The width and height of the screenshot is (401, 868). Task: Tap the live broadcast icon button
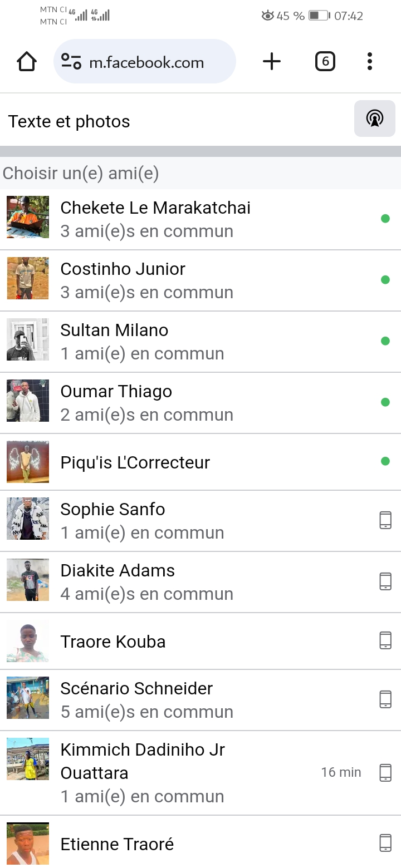(x=374, y=119)
